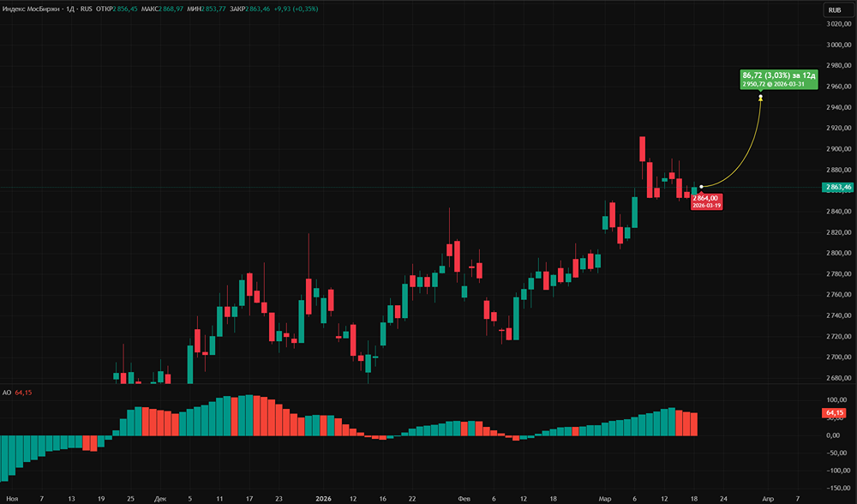This screenshot has height=504, width=857.
Task: Click the yellow forecast endpoint dot
Action: [x=760, y=98]
